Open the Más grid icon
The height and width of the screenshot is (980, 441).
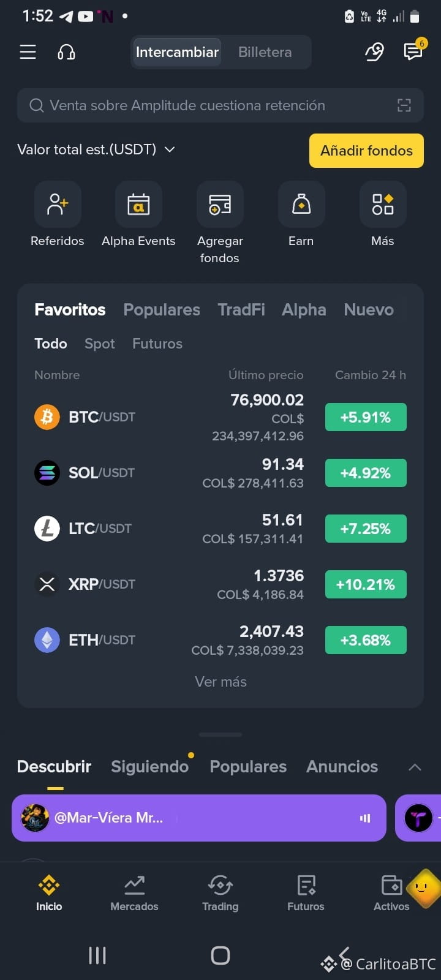coord(383,204)
